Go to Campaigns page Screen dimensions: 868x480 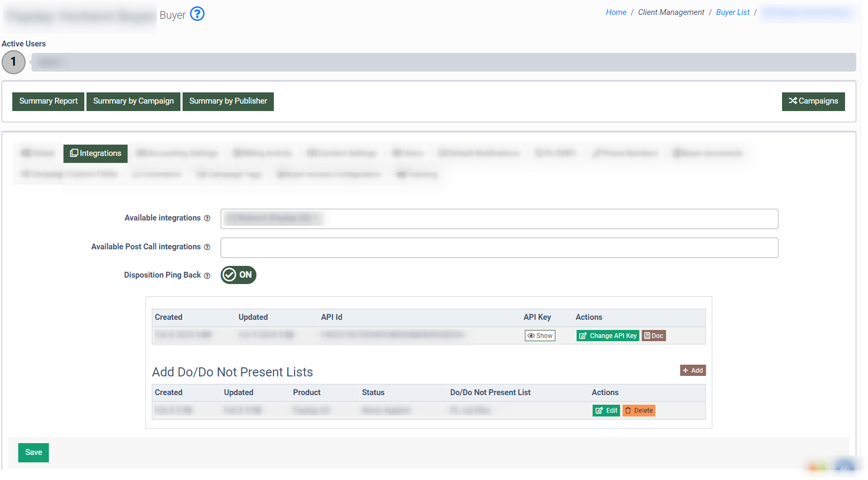813,101
